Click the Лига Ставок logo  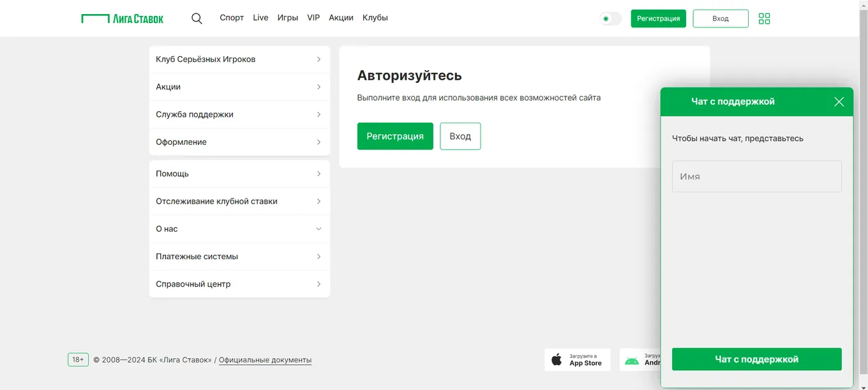pos(123,19)
